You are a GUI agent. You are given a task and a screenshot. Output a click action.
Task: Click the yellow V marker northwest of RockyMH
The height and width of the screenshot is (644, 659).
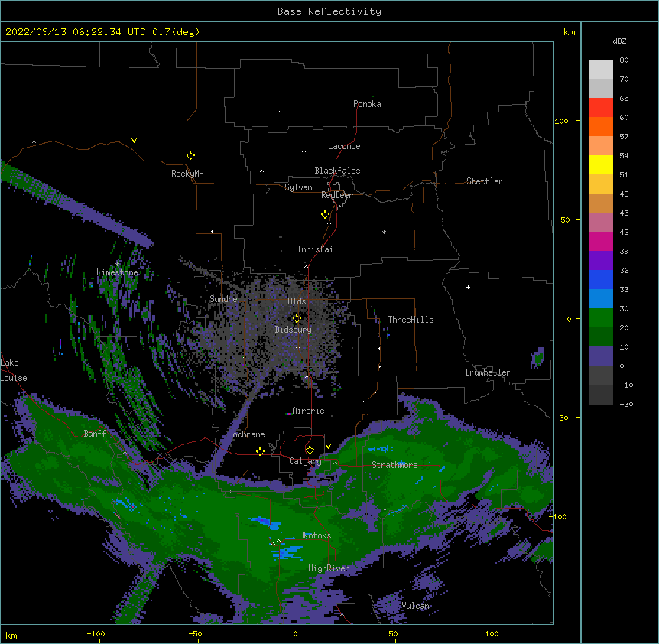(x=134, y=141)
